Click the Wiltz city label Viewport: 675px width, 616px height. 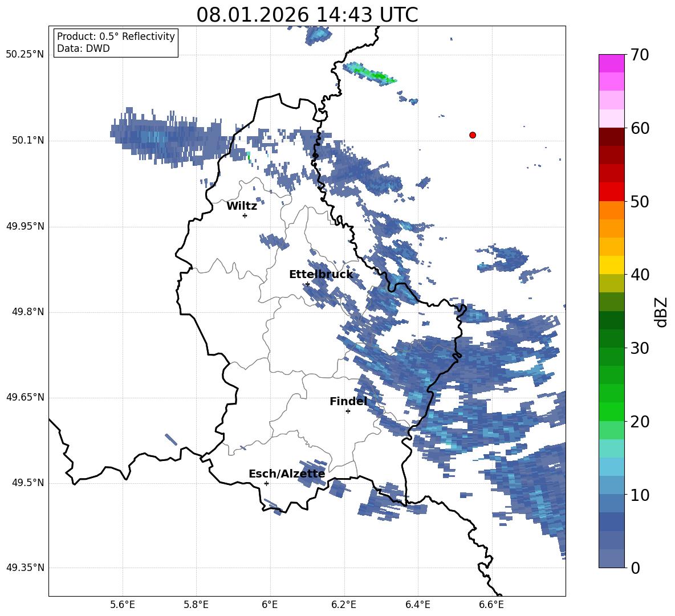(x=242, y=206)
